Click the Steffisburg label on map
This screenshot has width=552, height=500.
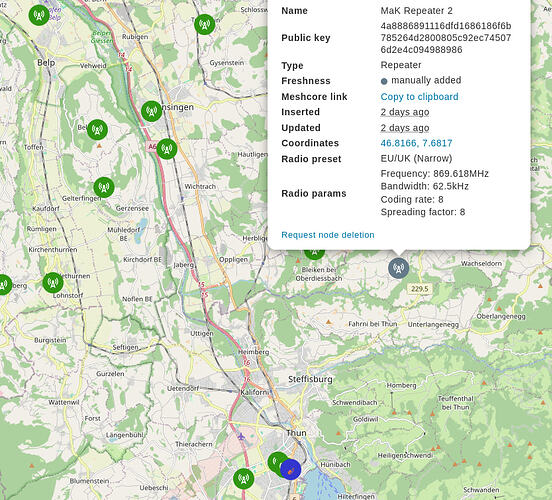pyautogui.click(x=310, y=379)
